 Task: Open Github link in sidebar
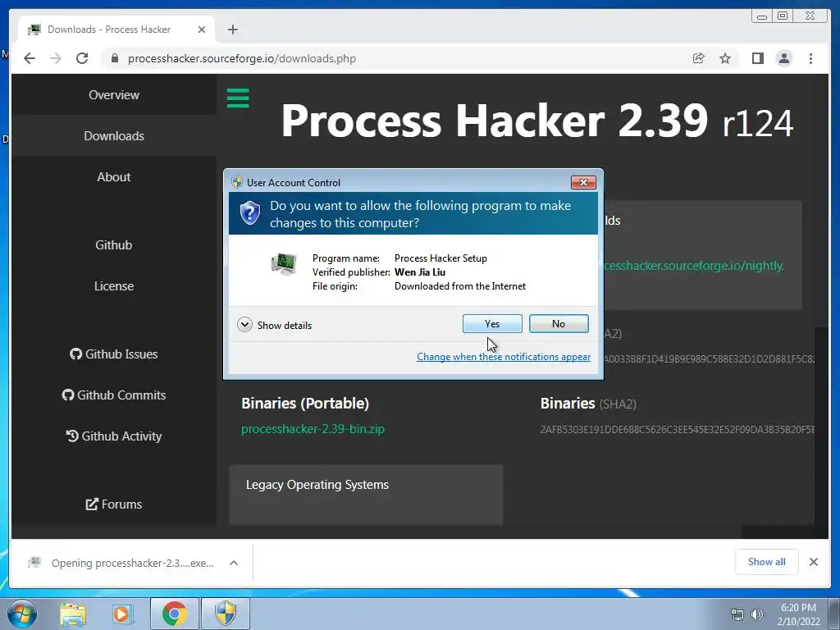(114, 244)
